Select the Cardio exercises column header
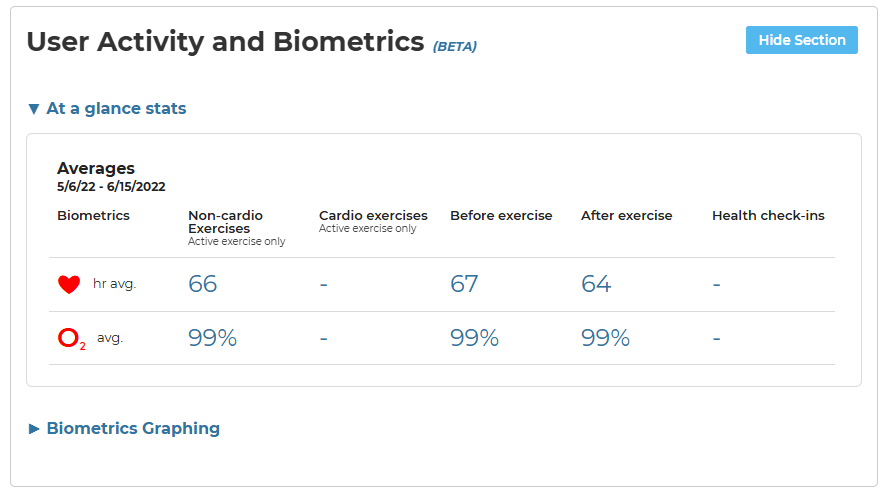 [373, 215]
